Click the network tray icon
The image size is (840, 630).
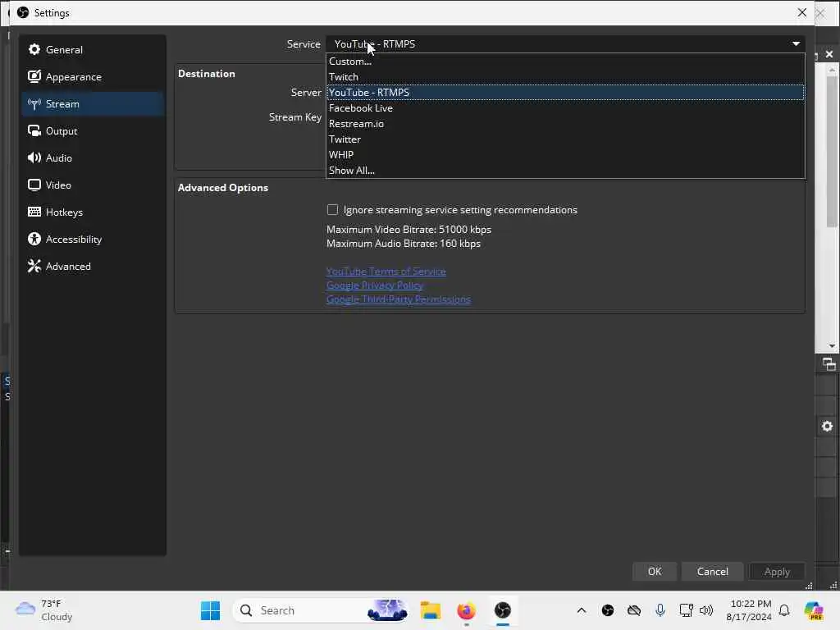(686, 610)
